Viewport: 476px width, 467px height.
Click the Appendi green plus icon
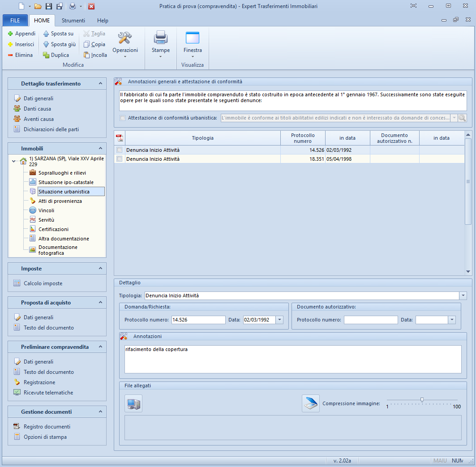point(10,34)
